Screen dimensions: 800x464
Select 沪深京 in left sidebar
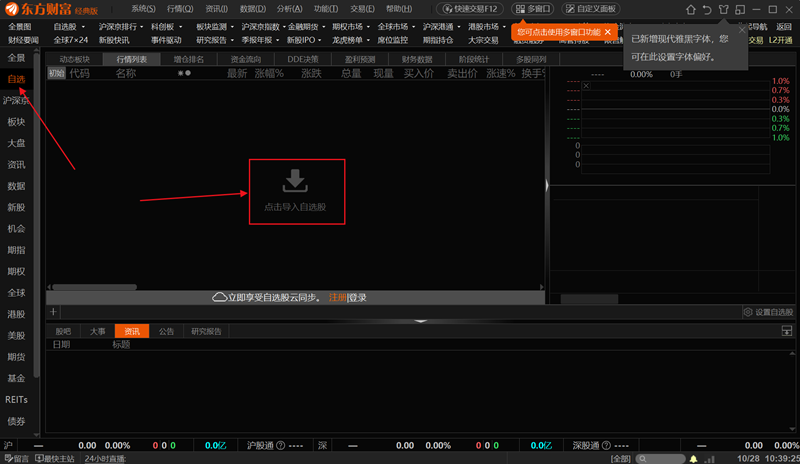point(16,101)
